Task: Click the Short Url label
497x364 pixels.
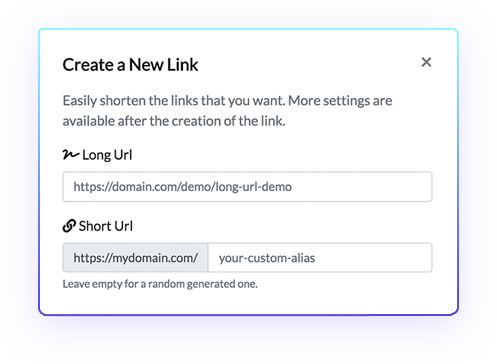Action: (106, 226)
